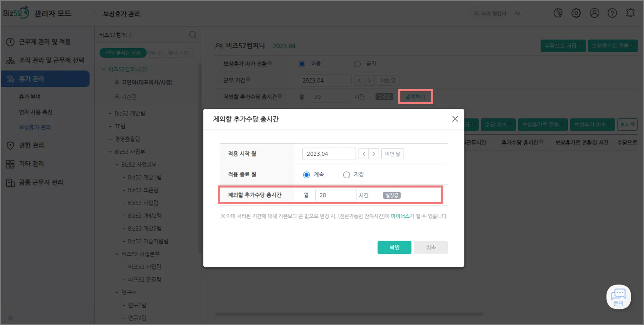Click the 적용 시작 월 date field
Screen dimensions: 644x325
pyautogui.click(x=329, y=154)
